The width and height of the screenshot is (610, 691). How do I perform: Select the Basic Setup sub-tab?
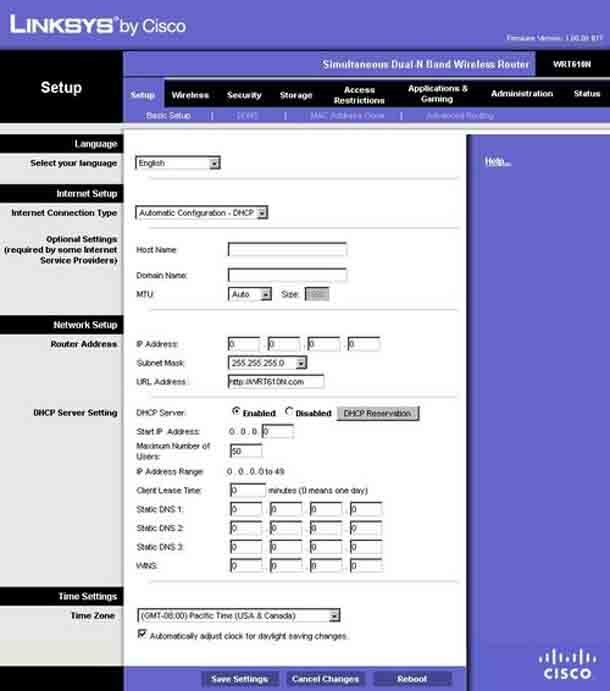point(168,115)
